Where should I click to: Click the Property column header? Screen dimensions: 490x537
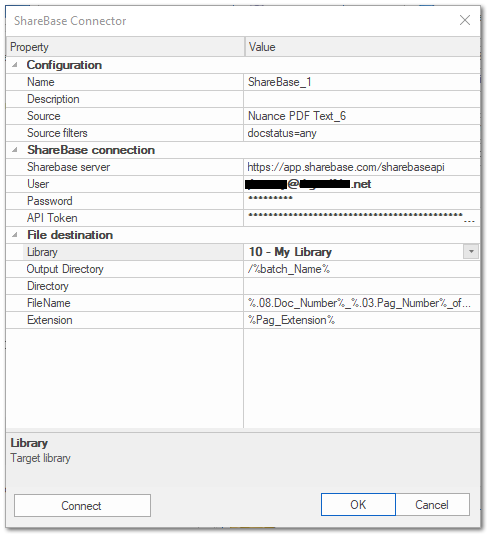tap(125, 47)
